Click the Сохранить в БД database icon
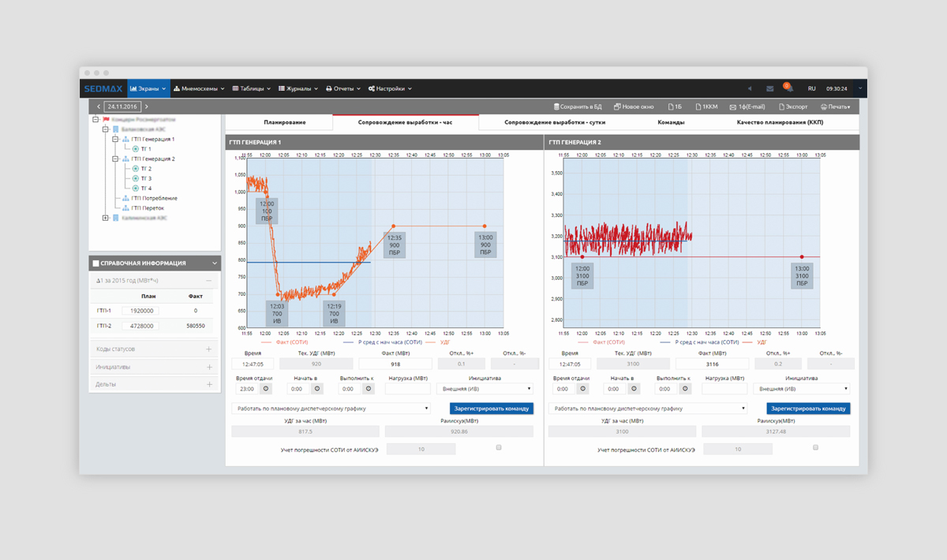 click(x=556, y=106)
